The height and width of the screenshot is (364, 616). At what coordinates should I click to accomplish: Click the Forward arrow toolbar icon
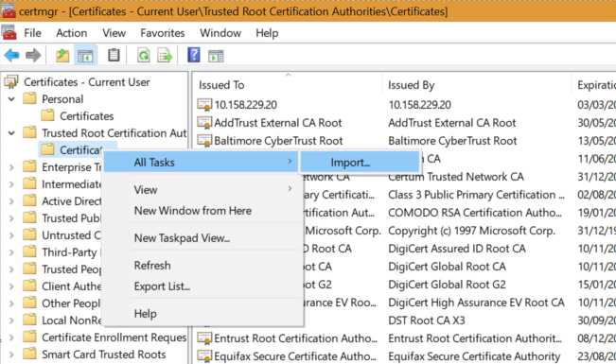pyautogui.click(x=33, y=56)
